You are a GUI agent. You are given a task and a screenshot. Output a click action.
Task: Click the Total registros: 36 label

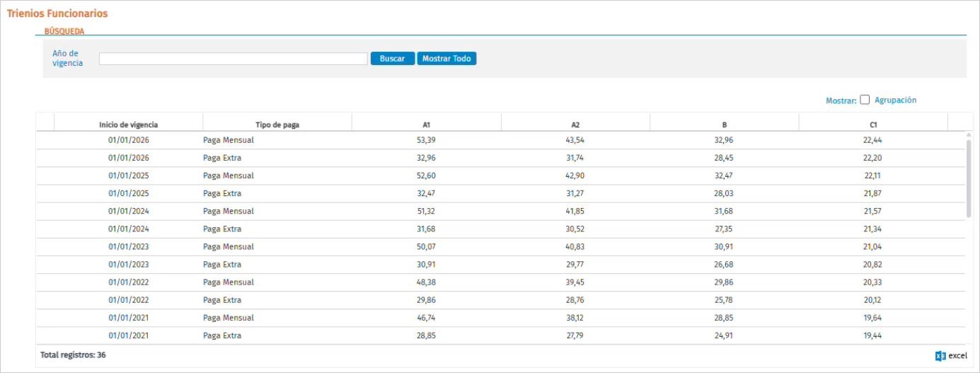coord(73,355)
